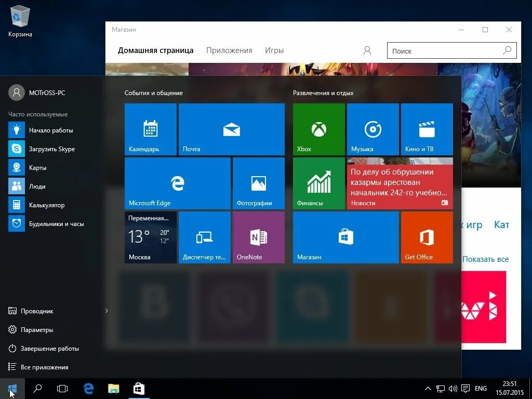Click the Store account user icon
This screenshot has width=532, height=399.
pyautogui.click(x=367, y=50)
